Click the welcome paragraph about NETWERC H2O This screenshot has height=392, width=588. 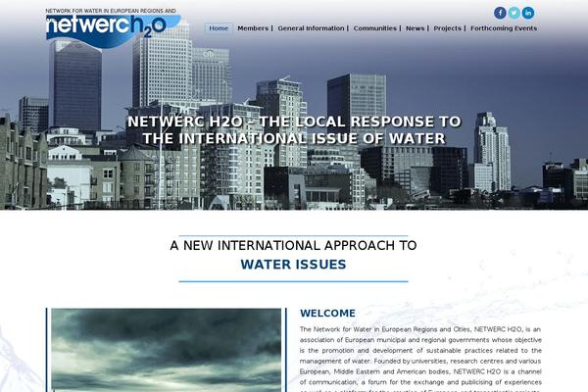[x=420, y=359]
